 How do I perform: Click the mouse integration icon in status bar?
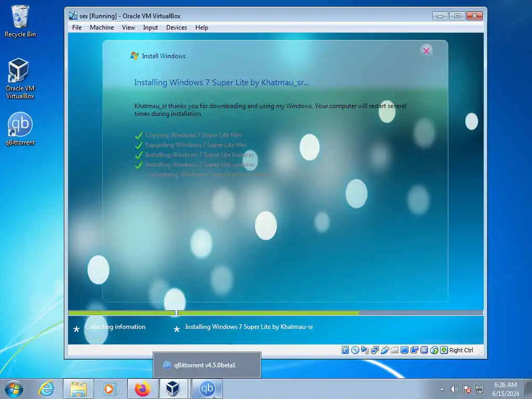click(434, 350)
